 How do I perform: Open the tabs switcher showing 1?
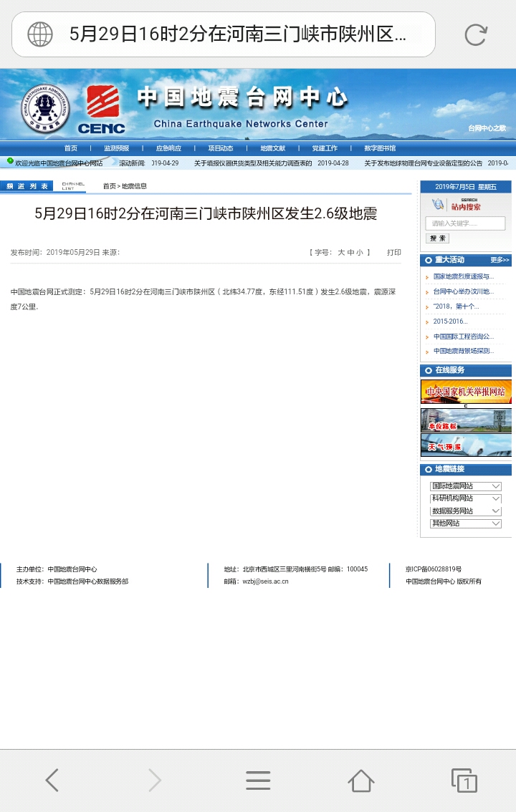464,780
